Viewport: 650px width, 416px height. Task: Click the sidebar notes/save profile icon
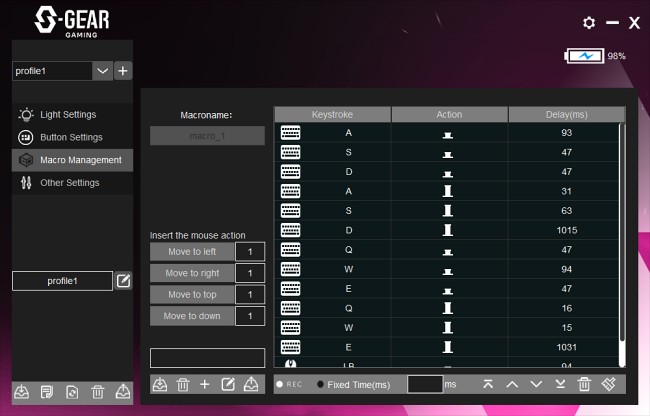47,392
